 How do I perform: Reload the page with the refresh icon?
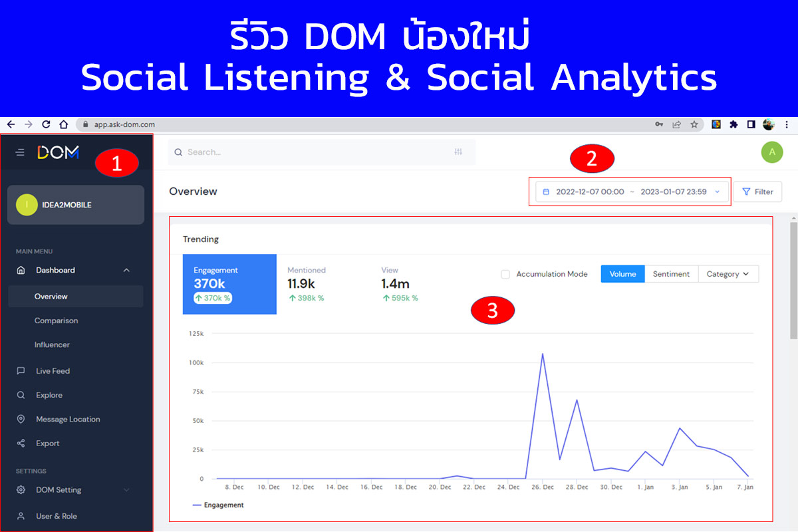click(x=47, y=124)
